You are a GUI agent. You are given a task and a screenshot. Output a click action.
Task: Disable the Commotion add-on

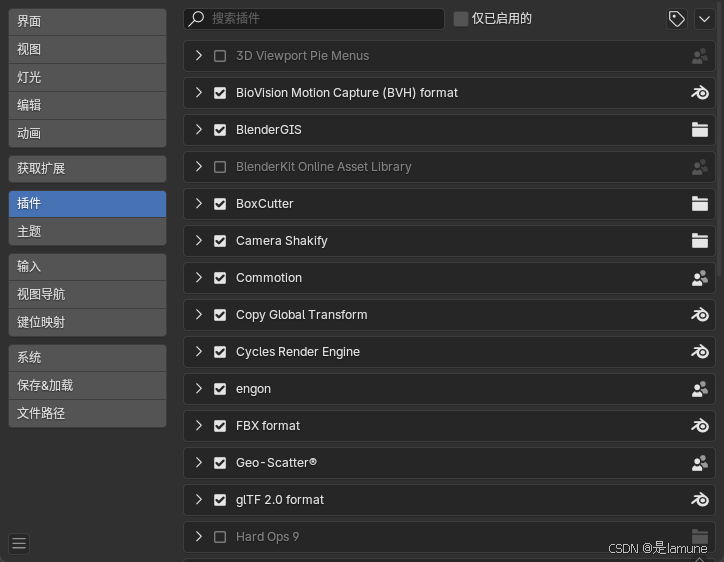(x=220, y=278)
